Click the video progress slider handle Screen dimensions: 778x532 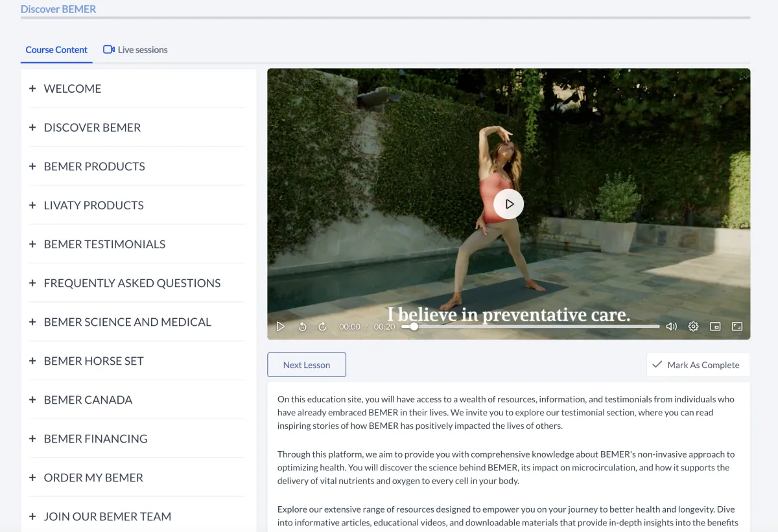tap(414, 327)
